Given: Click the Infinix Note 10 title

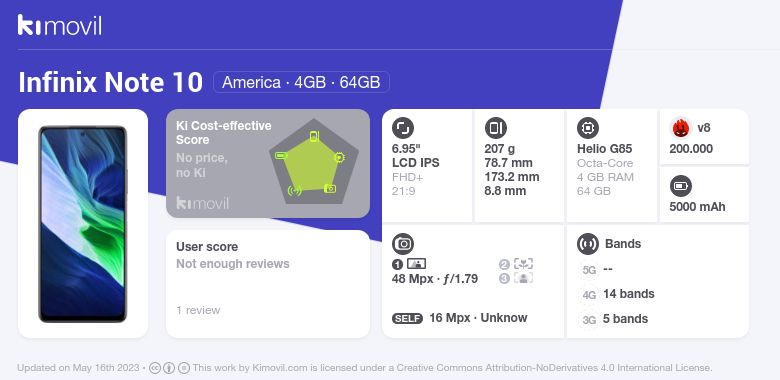Looking at the screenshot, I should coord(110,83).
